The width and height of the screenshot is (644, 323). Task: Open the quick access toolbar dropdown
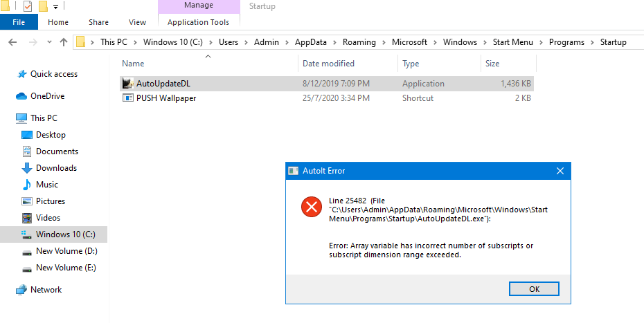click(56, 6)
